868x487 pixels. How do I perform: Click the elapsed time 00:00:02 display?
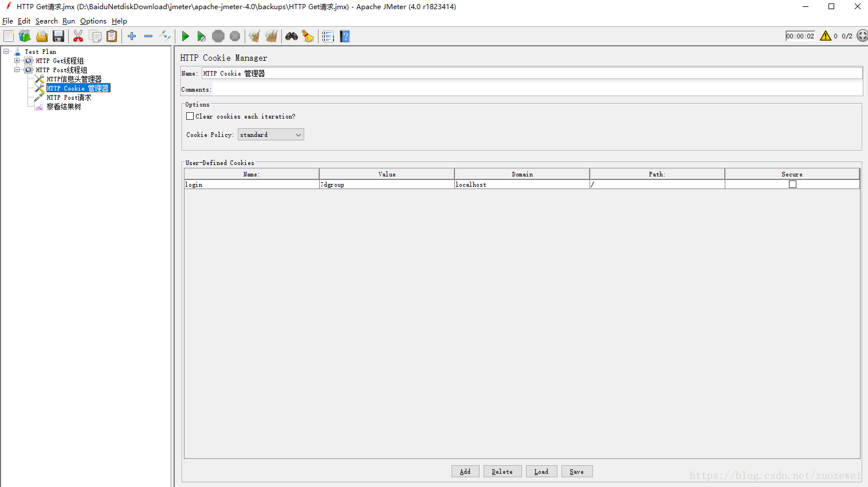[x=800, y=36]
